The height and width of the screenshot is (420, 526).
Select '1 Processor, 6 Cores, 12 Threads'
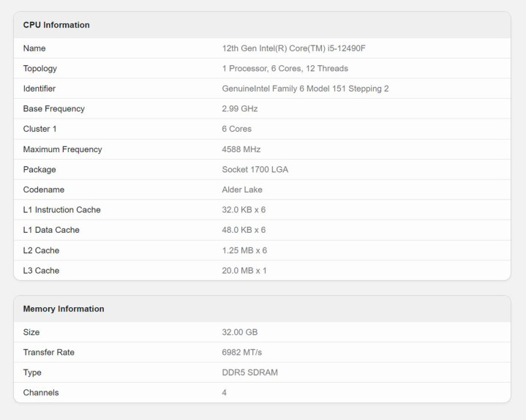pos(285,69)
